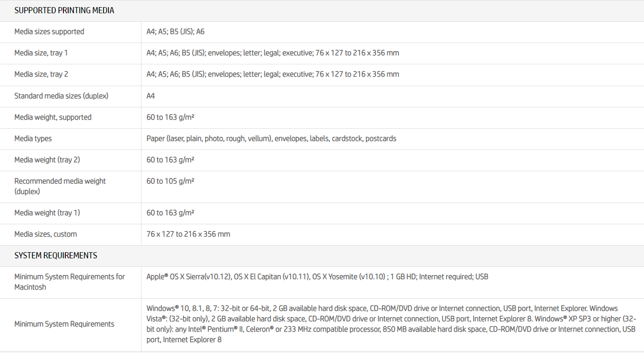644x353 pixels.
Task: Click the "Minimum System Requirements" Windows row label
Action: (64, 324)
